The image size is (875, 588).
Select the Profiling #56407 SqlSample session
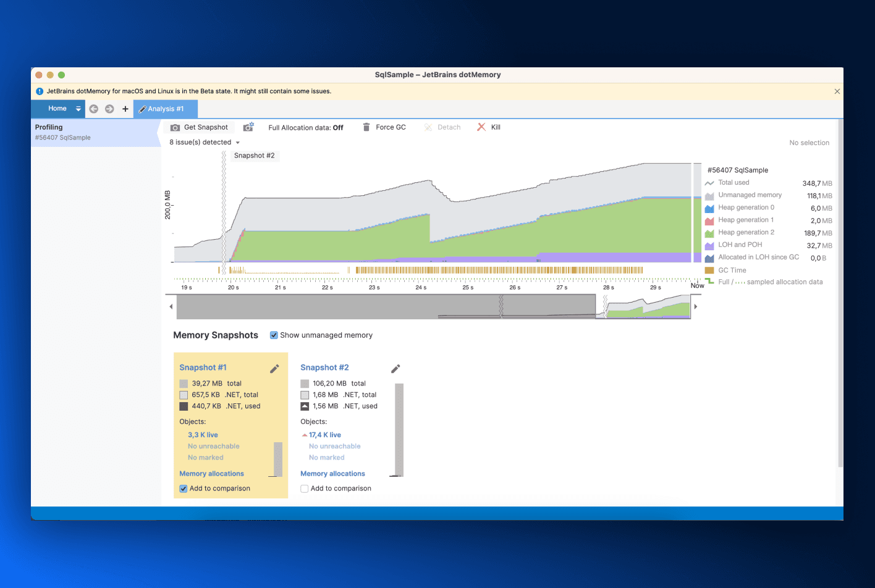(93, 132)
